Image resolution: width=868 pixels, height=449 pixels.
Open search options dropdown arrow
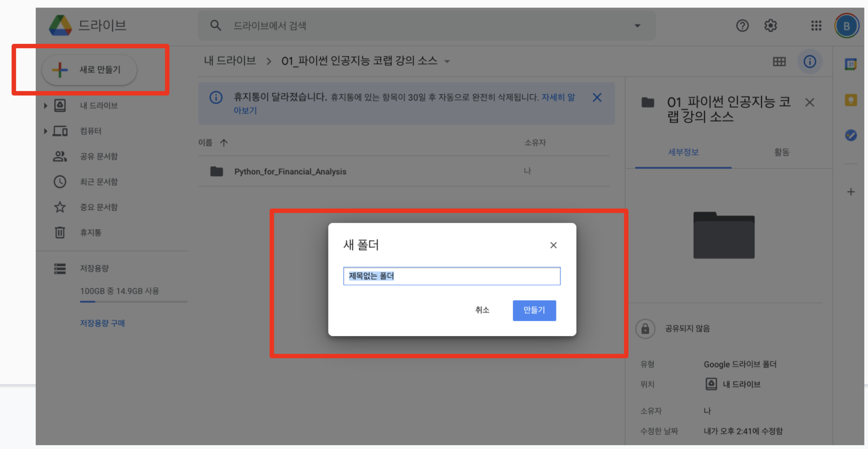pos(637,25)
